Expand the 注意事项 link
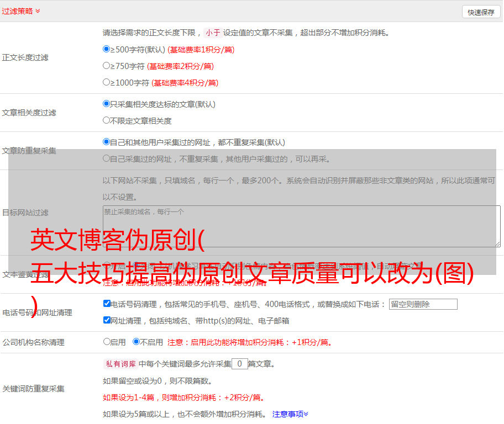 [290, 414]
